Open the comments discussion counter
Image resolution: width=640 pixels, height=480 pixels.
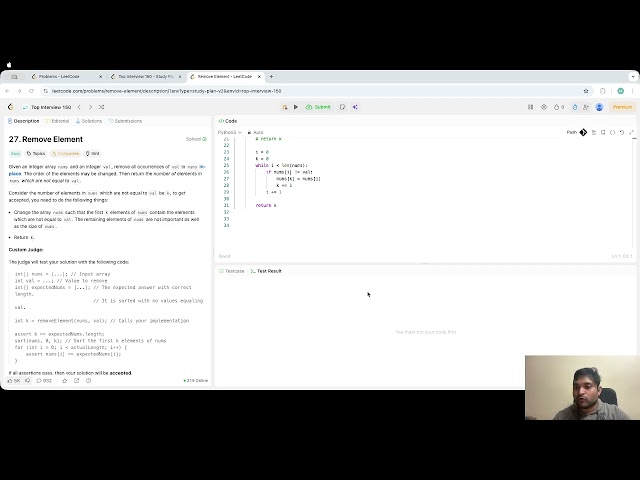[44, 380]
